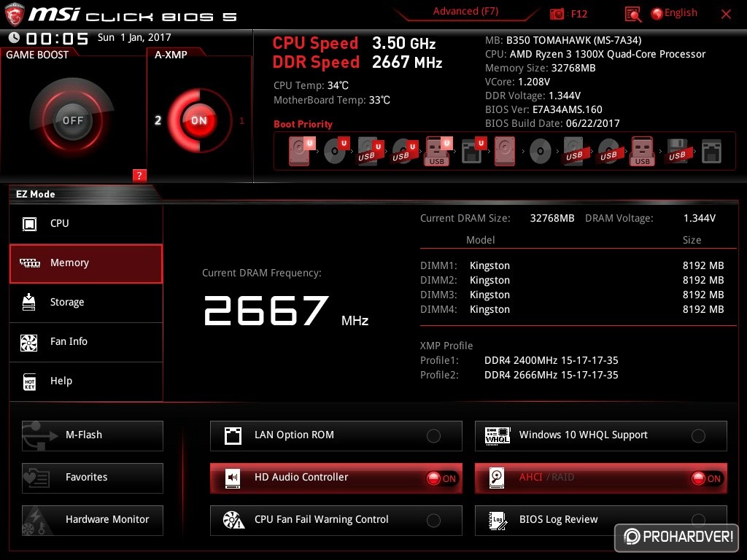Select the UEFI USB hard disk boot device
This screenshot has height=560, width=747.
pyautogui.click(x=370, y=151)
